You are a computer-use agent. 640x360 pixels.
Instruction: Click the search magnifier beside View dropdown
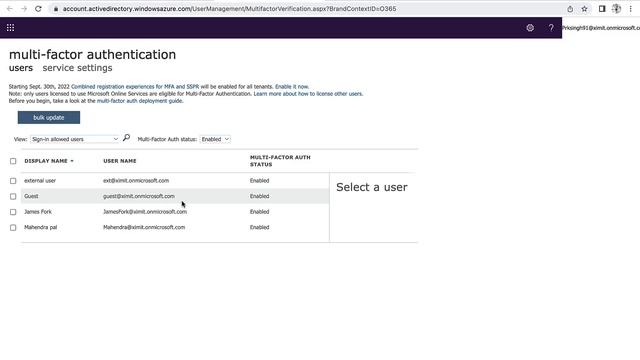[127, 138]
